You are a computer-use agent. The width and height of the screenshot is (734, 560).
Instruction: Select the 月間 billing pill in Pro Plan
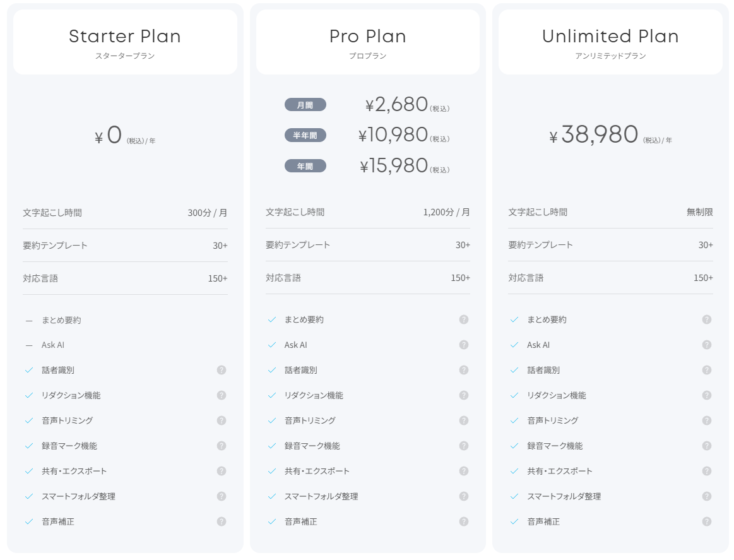click(x=305, y=105)
